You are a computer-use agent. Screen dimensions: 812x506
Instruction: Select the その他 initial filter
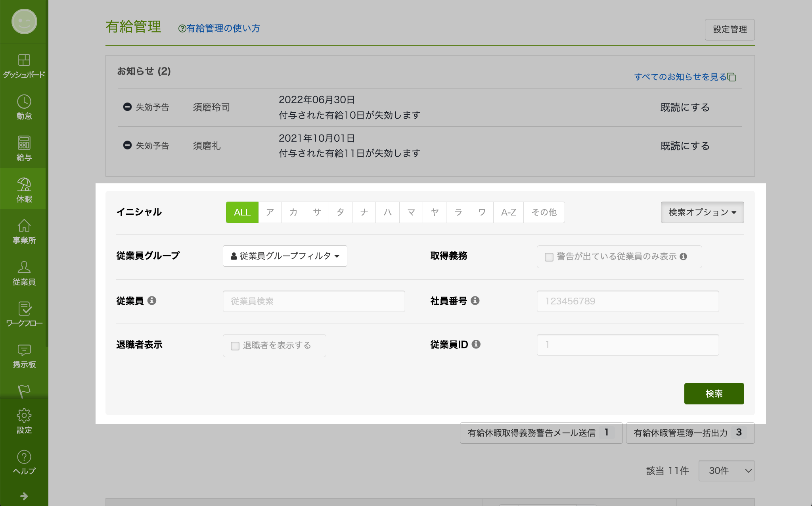pyautogui.click(x=544, y=212)
